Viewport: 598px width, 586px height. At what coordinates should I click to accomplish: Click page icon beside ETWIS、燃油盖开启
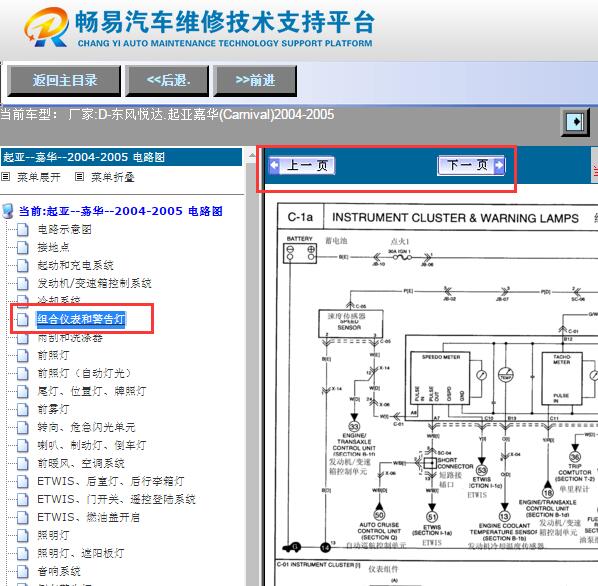23,518
